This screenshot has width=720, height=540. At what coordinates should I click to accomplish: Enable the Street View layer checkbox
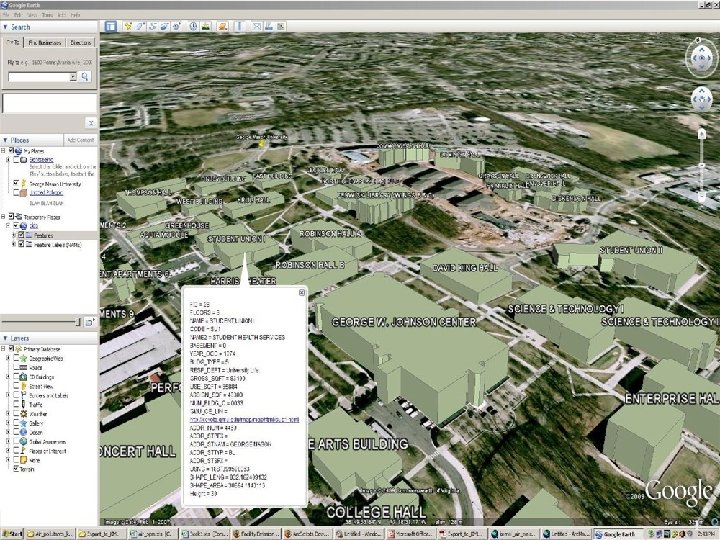coord(16,386)
